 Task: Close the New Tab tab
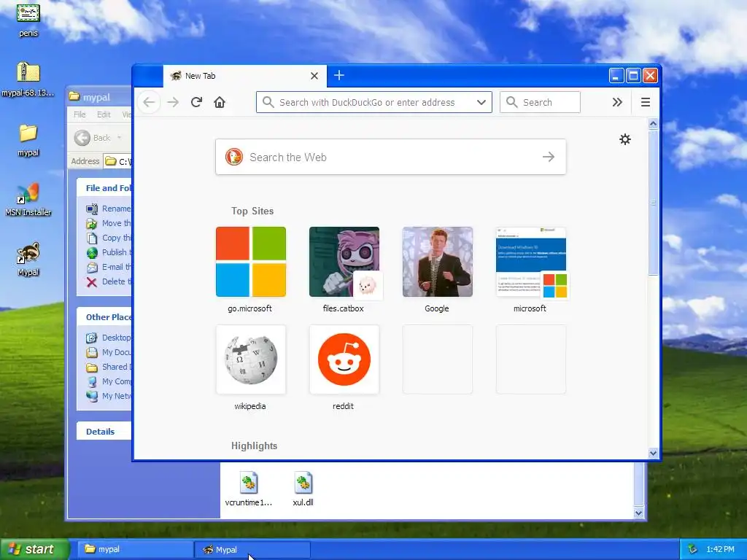coord(314,76)
